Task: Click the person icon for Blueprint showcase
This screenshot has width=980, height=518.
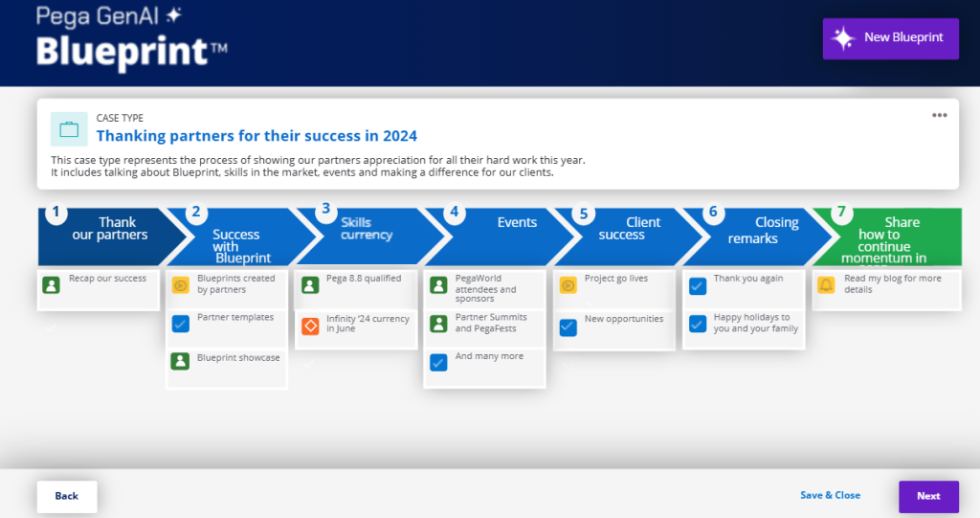Action: [180, 361]
